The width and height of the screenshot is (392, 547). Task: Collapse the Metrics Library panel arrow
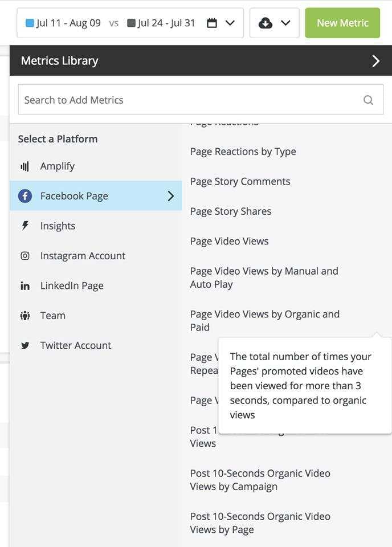375,60
